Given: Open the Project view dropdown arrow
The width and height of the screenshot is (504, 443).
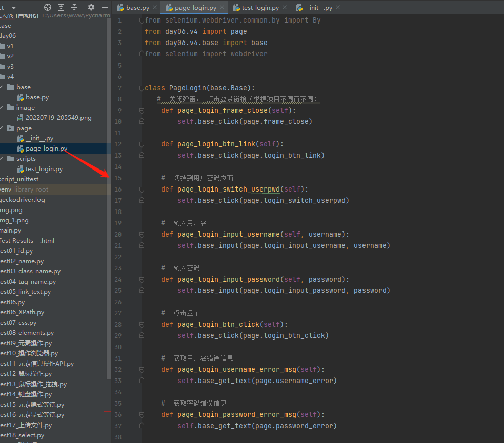Looking at the screenshot, I should pyautogui.click(x=13, y=8).
